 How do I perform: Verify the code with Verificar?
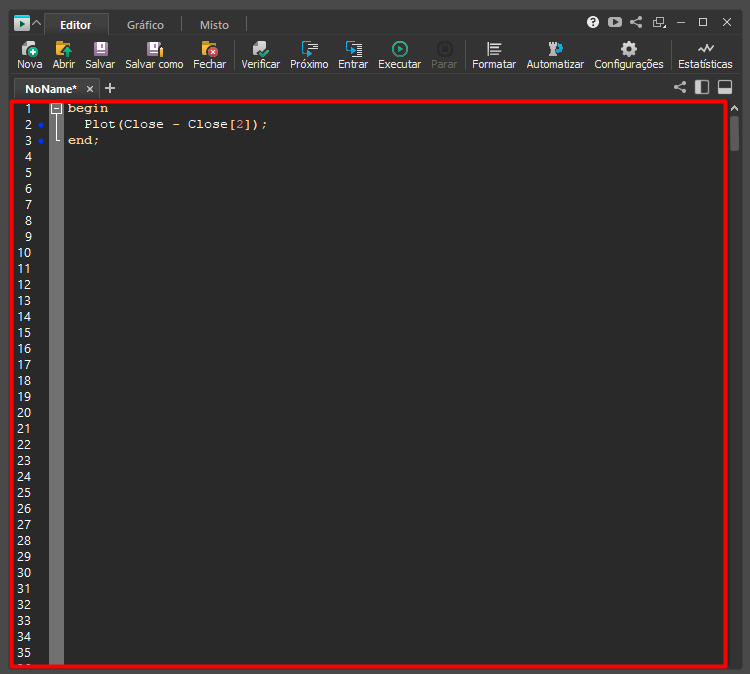click(x=260, y=55)
